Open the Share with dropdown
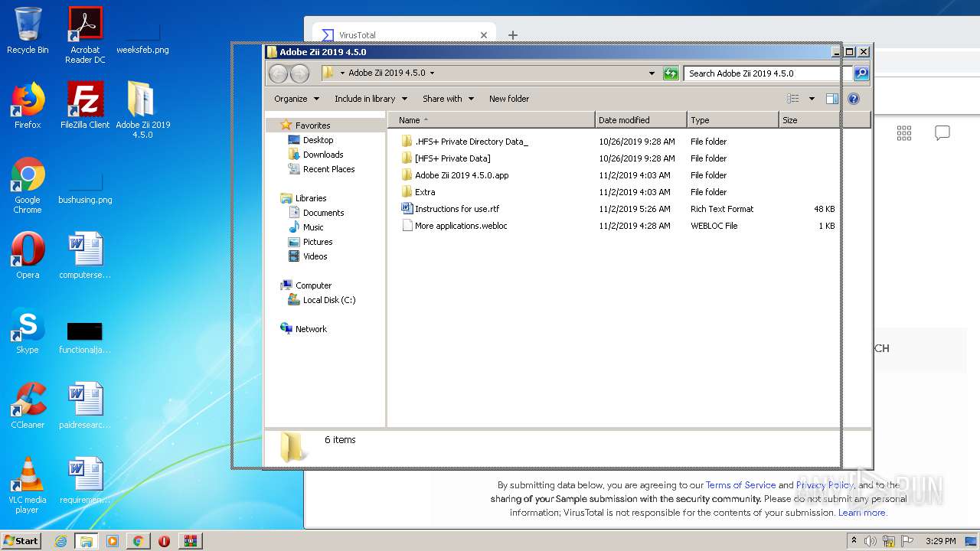The height and width of the screenshot is (551, 980). click(x=448, y=99)
